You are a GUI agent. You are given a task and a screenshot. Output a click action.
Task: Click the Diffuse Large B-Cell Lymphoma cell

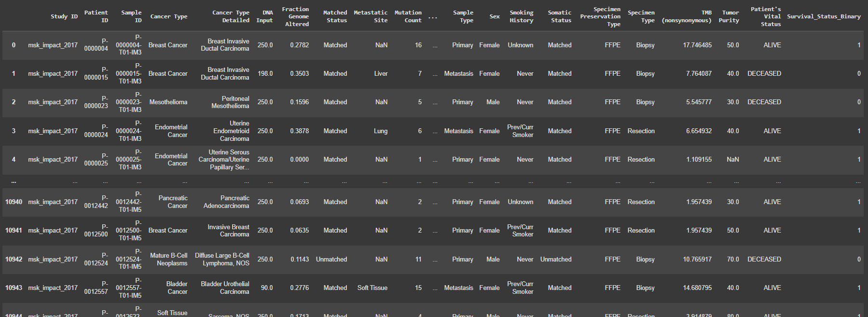click(222, 259)
